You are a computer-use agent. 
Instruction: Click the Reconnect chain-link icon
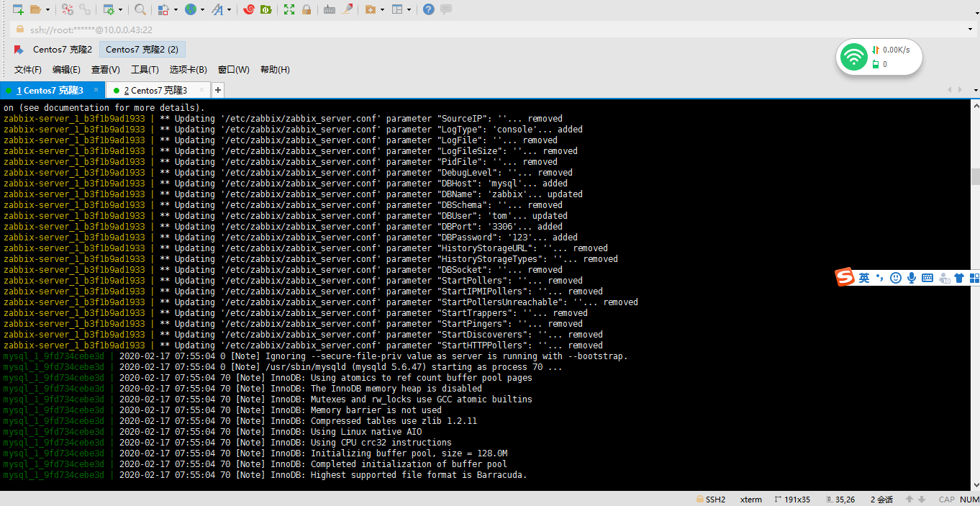pyautogui.click(x=85, y=9)
